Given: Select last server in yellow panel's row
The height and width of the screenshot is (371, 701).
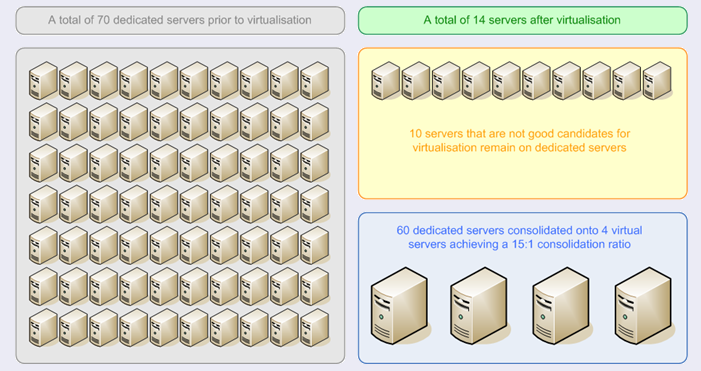Looking at the screenshot, I should (657, 80).
